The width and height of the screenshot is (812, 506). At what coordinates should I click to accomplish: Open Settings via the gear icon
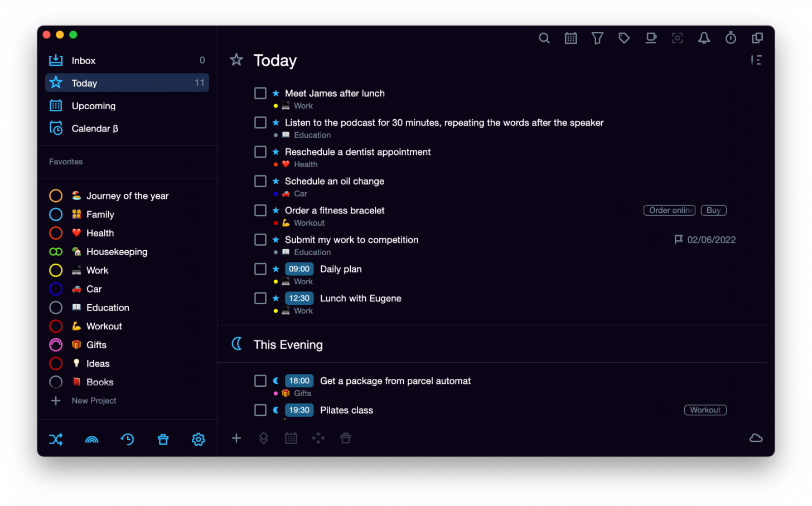(x=198, y=439)
